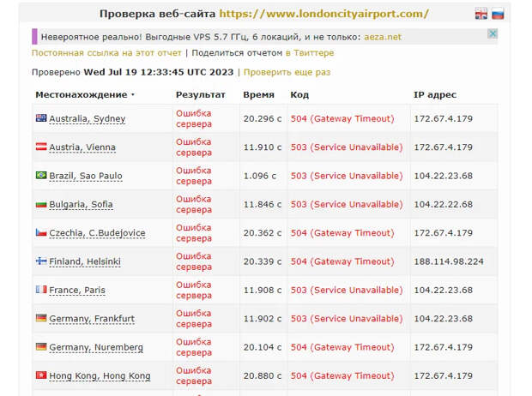
Task: Select the France, Paris location
Action: click(x=77, y=291)
